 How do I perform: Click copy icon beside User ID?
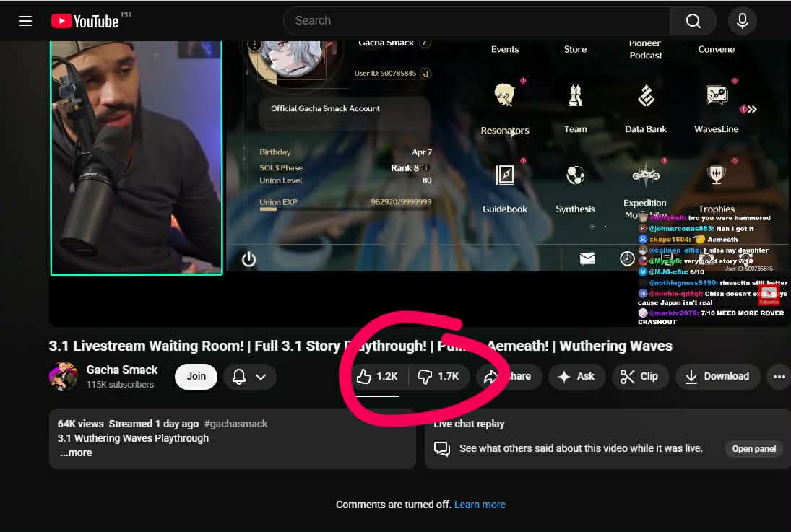pos(425,74)
